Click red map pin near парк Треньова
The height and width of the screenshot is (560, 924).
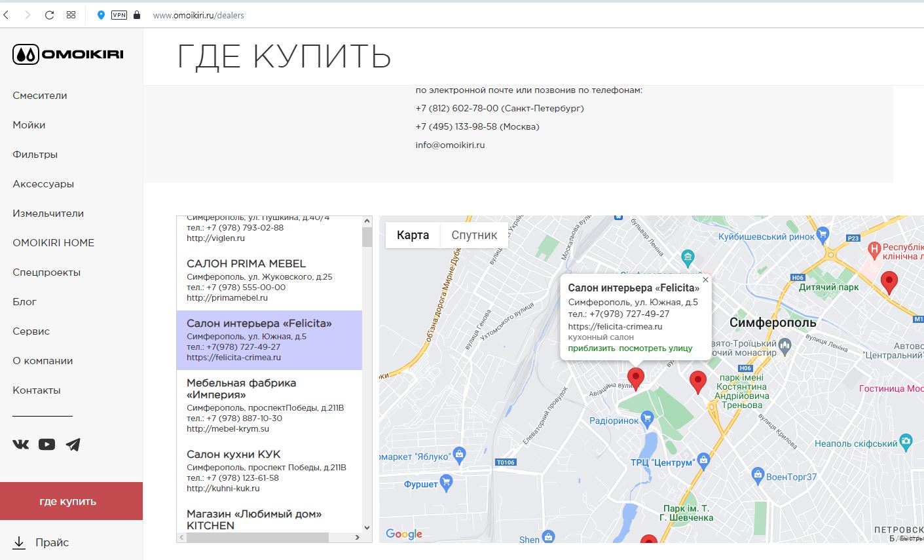[x=698, y=383]
